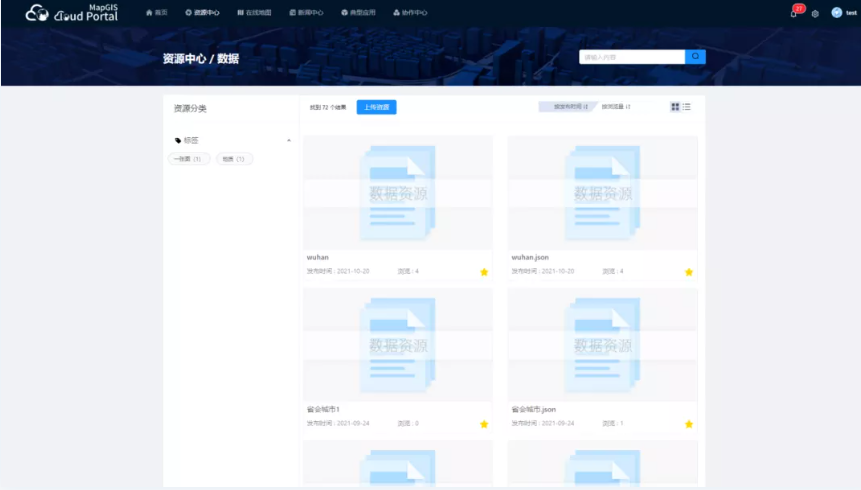Toggle favorite star on 省会城市1

(484, 424)
